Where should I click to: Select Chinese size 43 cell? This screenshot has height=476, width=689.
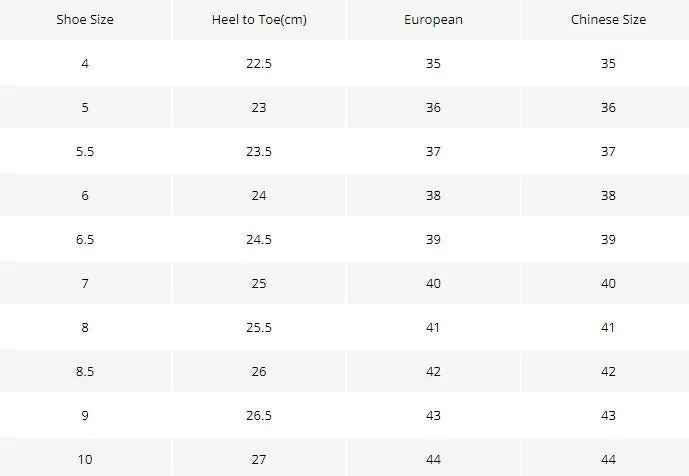click(608, 415)
